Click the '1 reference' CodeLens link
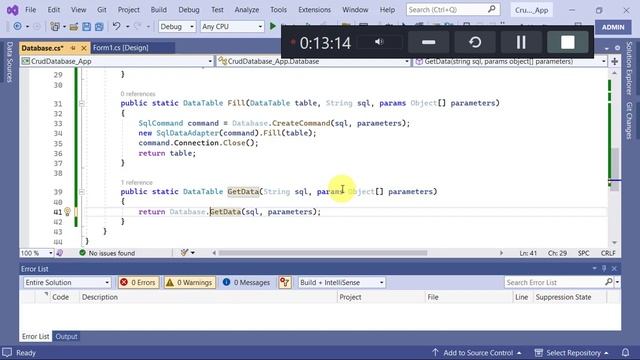This screenshot has height=360, width=640. tap(137, 182)
